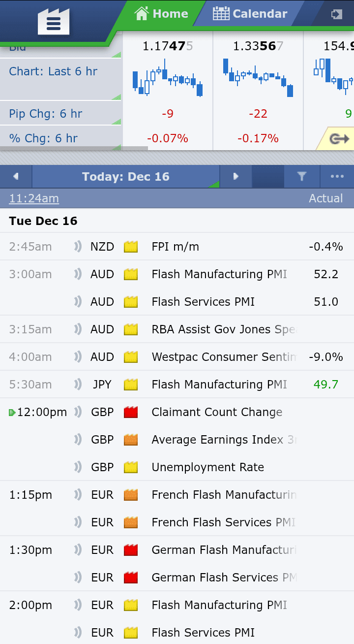Click the orange impact icon for Average Earnings Index
This screenshot has width=354, height=644.
coord(131,440)
